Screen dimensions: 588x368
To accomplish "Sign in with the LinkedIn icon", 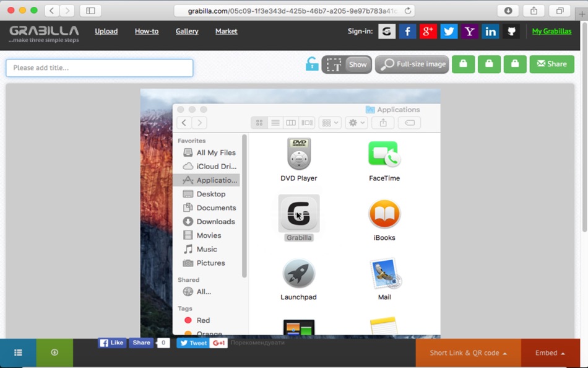I will pos(490,32).
